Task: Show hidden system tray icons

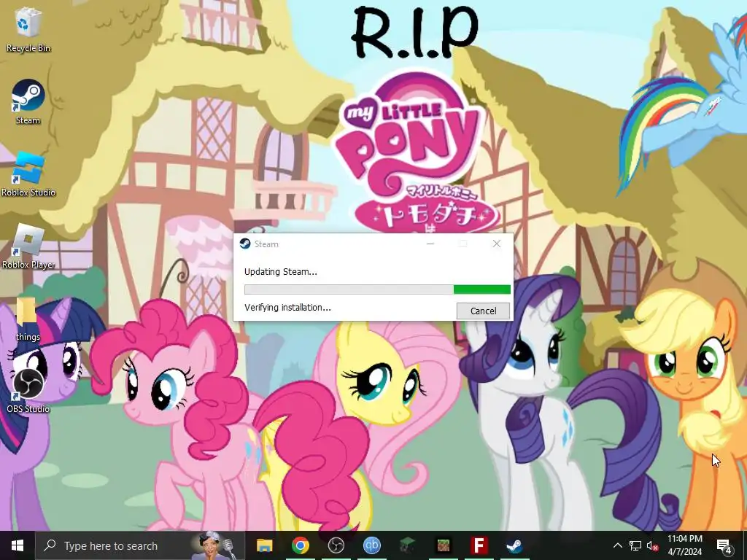Action: point(617,545)
